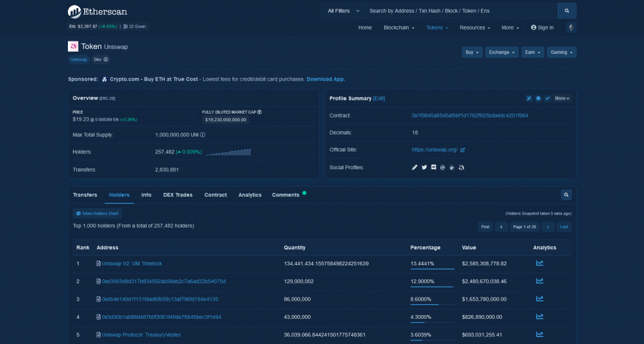644x344 pixels.
Task: Go to next page with right arrow
Action: click(x=548, y=227)
